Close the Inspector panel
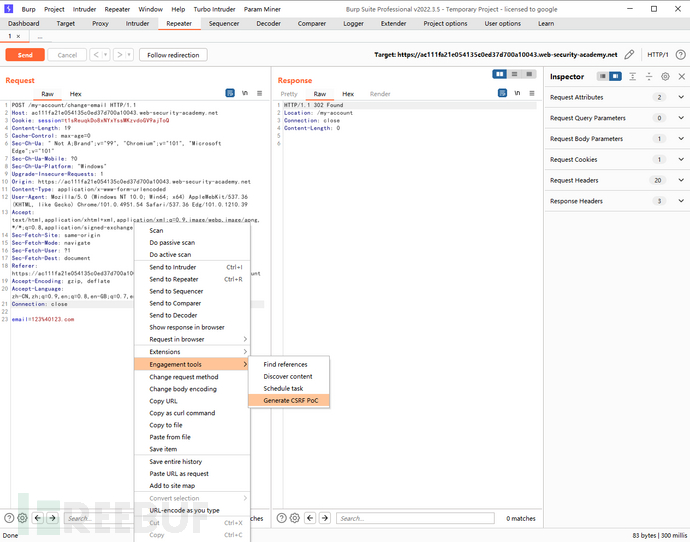This screenshot has width=690, height=542. tap(680, 76)
